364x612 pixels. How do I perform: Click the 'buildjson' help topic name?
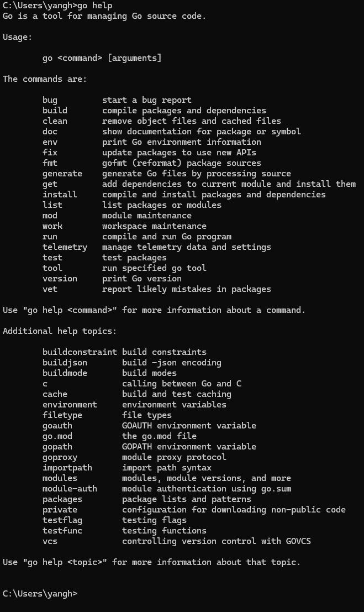tap(65, 363)
